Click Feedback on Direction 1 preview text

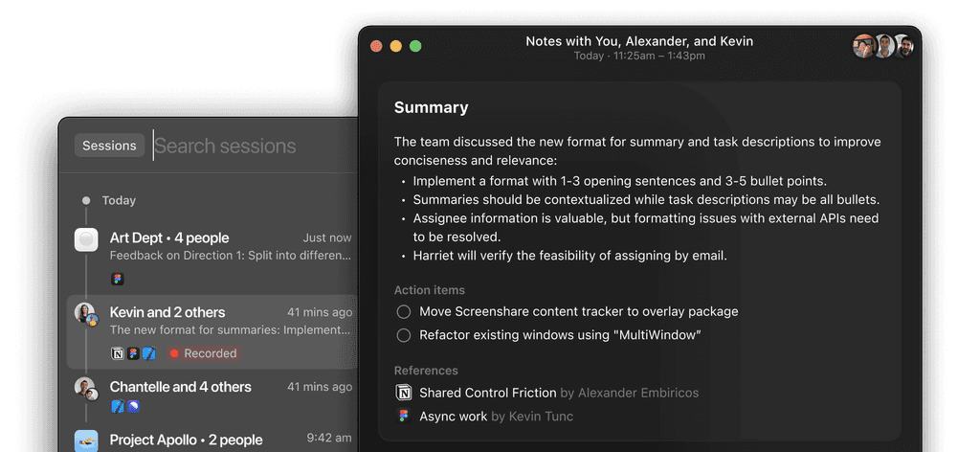tap(231, 255)
